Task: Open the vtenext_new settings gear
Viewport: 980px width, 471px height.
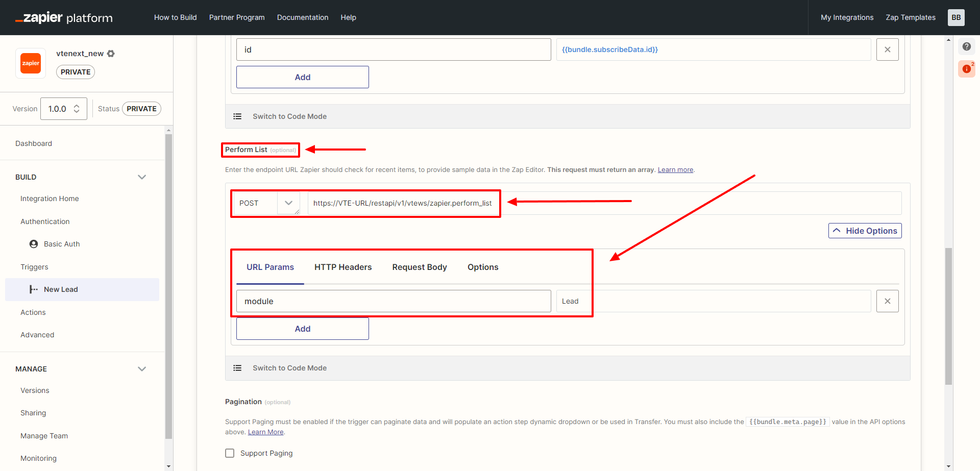Action: [111, 54]
